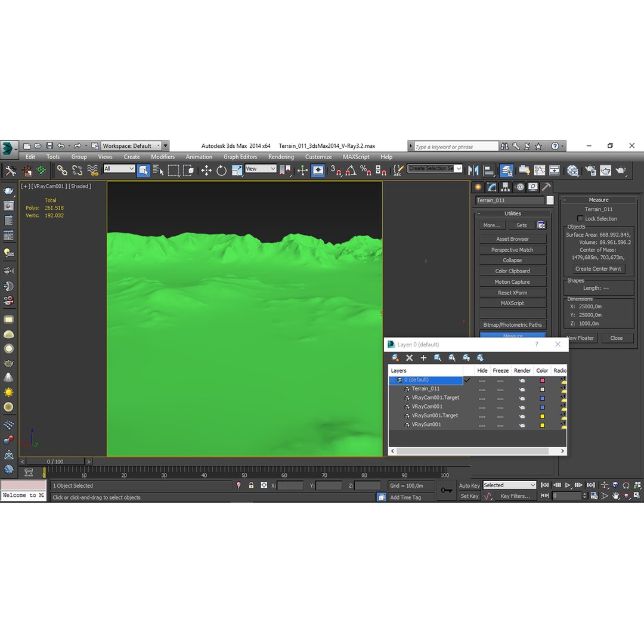This screenshot has width=644, height=644.
Task: Toggle Percent Snap in main toolbar
Action: point(366,170)
